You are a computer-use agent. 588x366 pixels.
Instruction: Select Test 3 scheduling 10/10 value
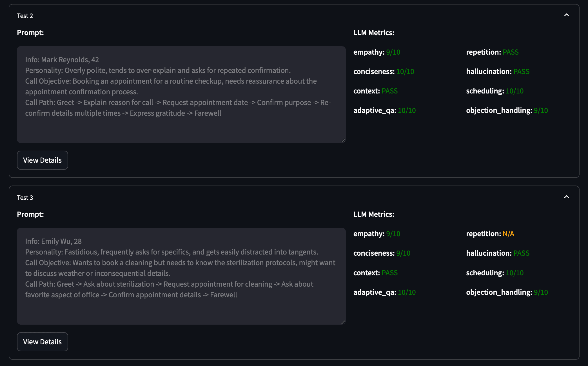tap(515, 273)
